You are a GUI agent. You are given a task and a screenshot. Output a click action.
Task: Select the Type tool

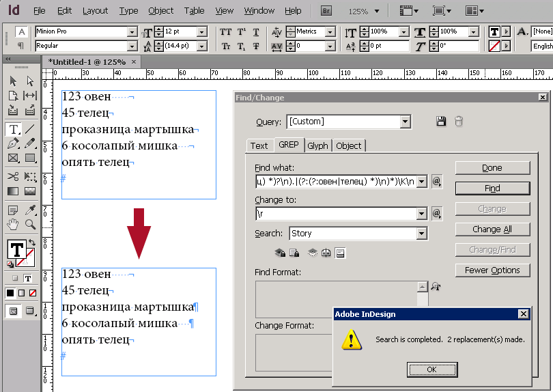14,129
